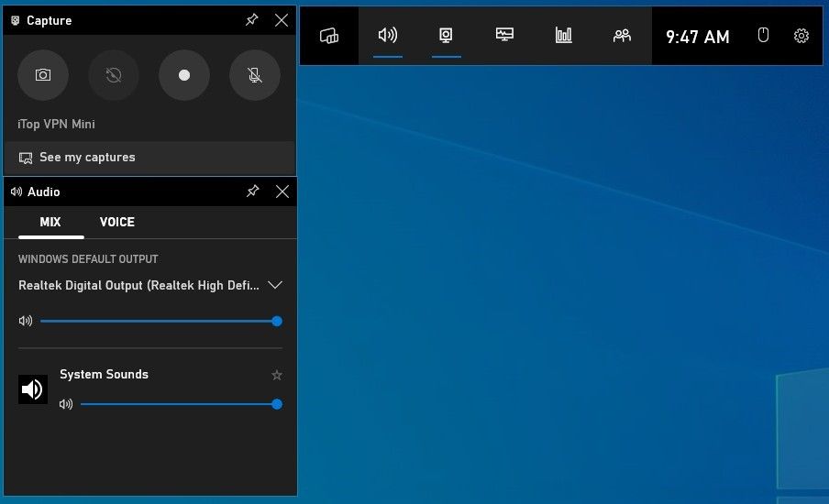Click the Audio widget title
This screenshot has width=829, height=504.
click(x=43, y=192)
